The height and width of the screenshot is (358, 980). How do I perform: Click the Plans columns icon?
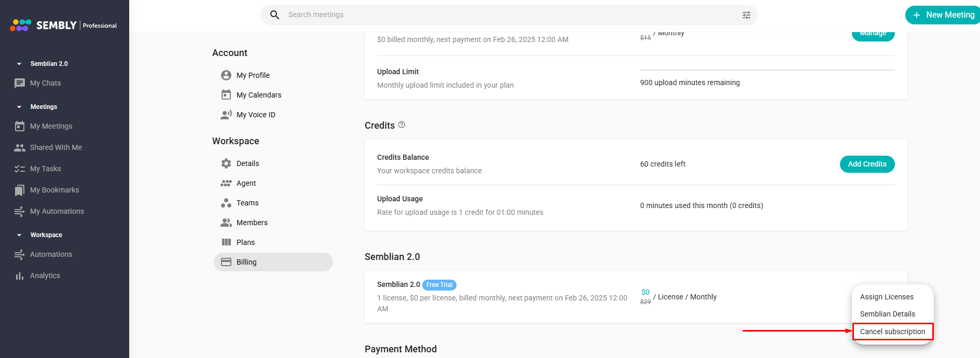point(226,242)
